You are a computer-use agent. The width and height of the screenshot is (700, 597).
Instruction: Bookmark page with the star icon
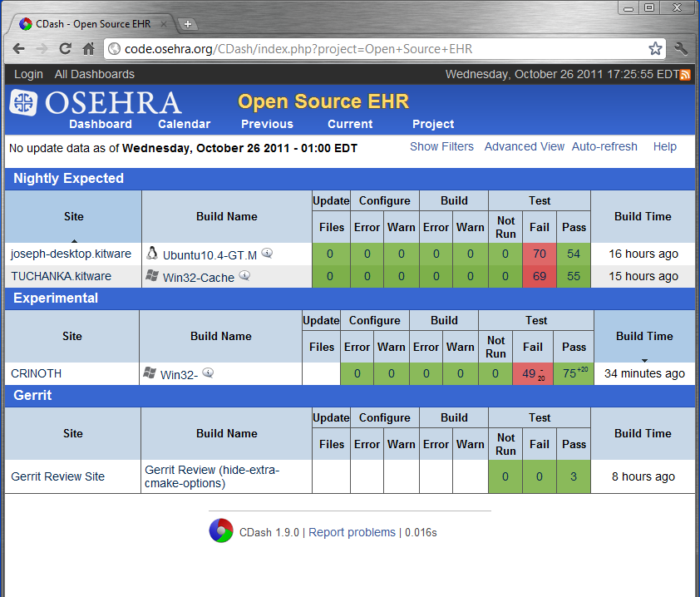(655, 48)
